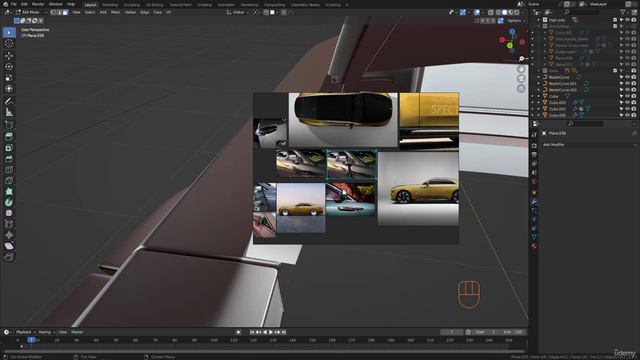Select the Shrink/Fatten tool
The height and width of the screenshot is (360, 640).
(x=9, y=235)
